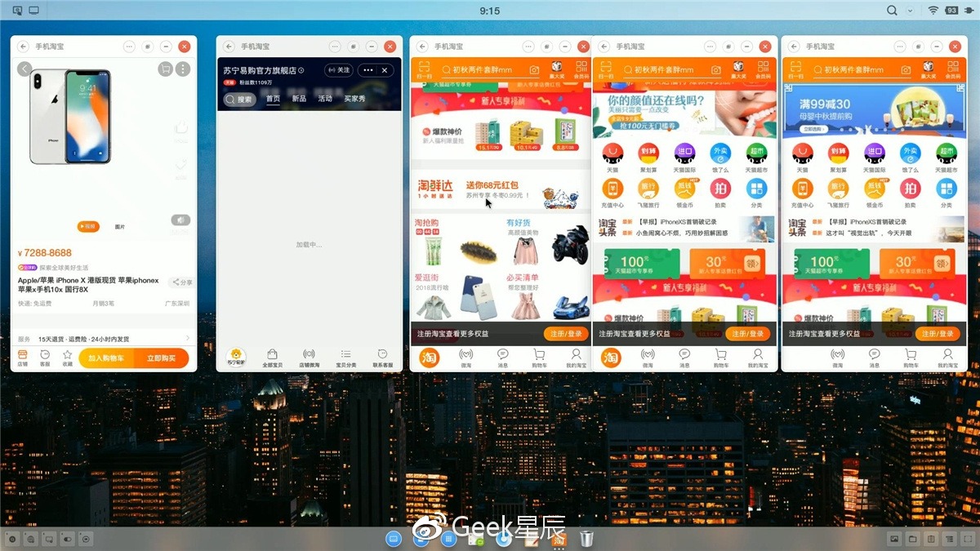This screenshot has height=551, width=980.
Task: Click the Suning lion logo in bottom bar
Action: (x=235, y=357)
